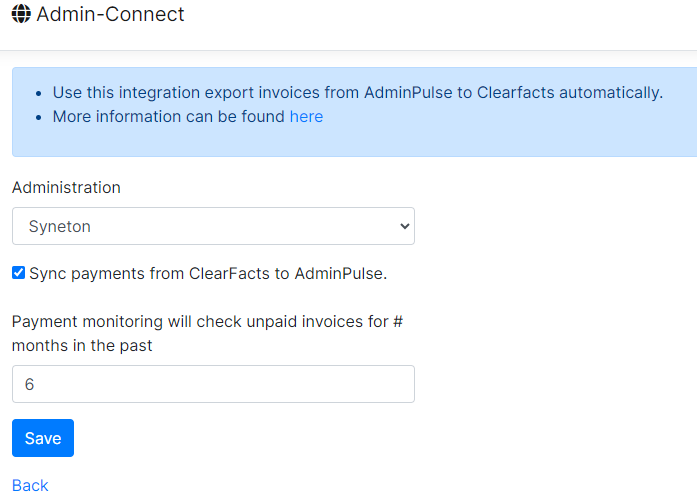This screenshot has height=494, width=697.
Task: Click the Administration field label
Action: (x=66, y=188)
